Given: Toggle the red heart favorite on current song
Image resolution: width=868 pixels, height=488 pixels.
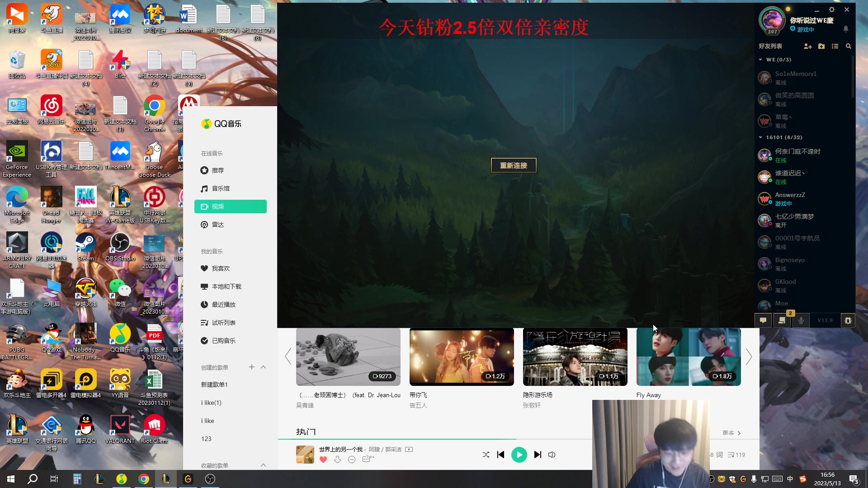Looking at the screenshot, I should click(x=323, y=460).
